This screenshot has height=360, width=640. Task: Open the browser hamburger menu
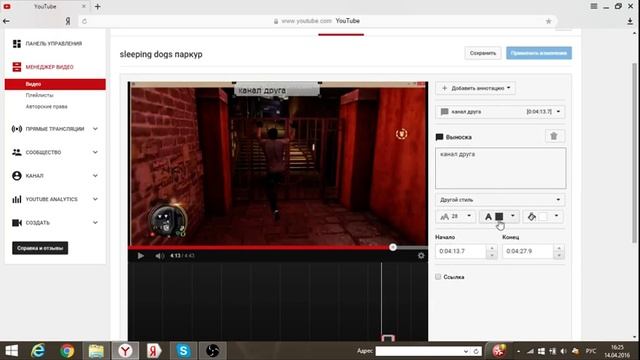[594, 6]
